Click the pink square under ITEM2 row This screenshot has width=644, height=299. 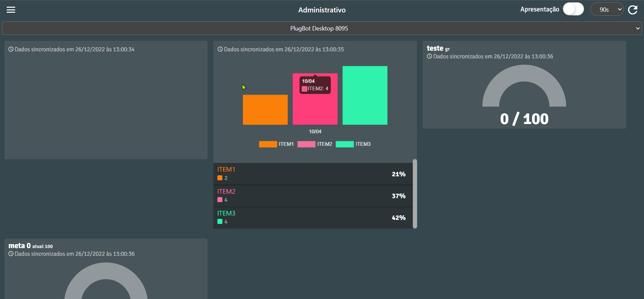point(220,200)
